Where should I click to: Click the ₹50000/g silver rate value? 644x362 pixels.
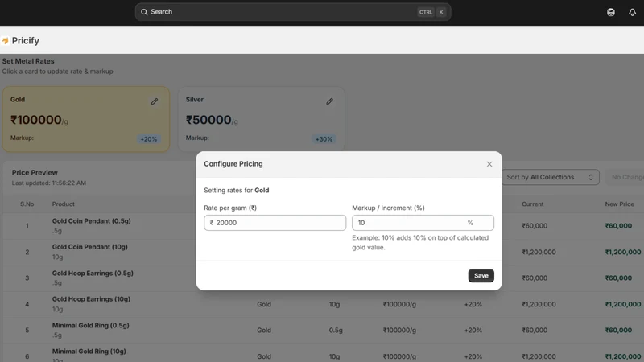(x=212, y=120)
